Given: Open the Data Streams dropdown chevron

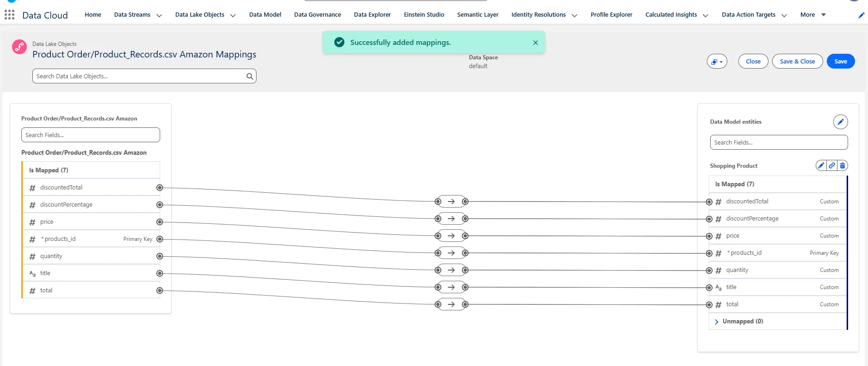Looking at the screenshot, I should pyautogui.click(x=159, y=15).
